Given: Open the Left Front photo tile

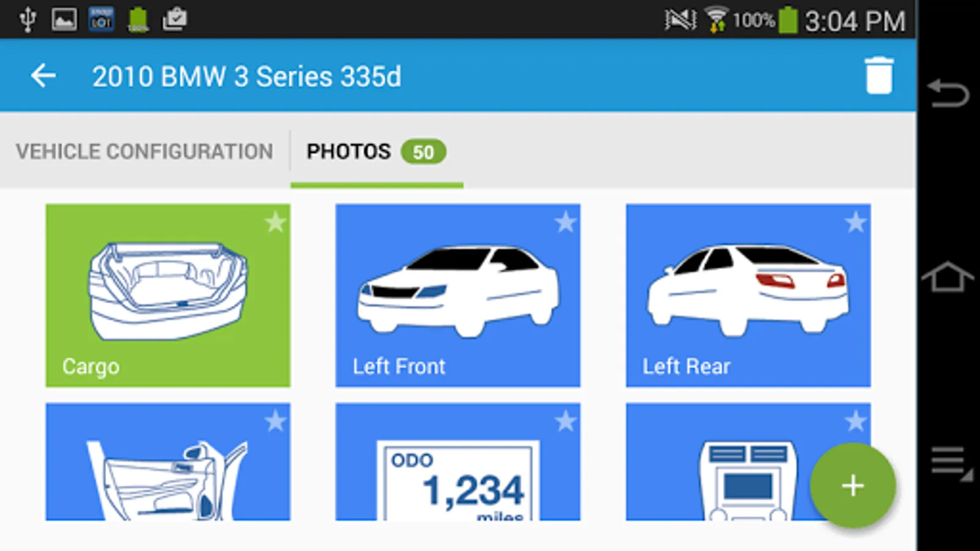Looking at the screenshot, I should [458, 295].
